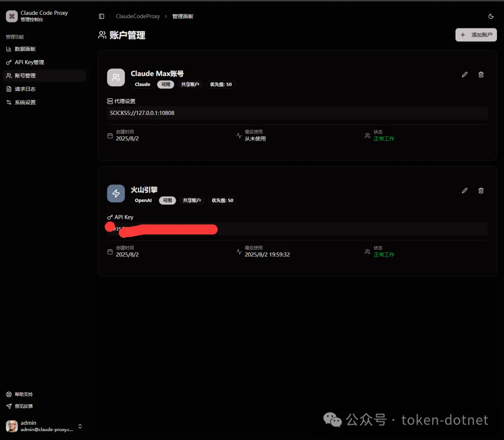The width and height of the screenshot is (504, 440).
Task: Click the 代理设置 server icon
Action: point(110,101)
